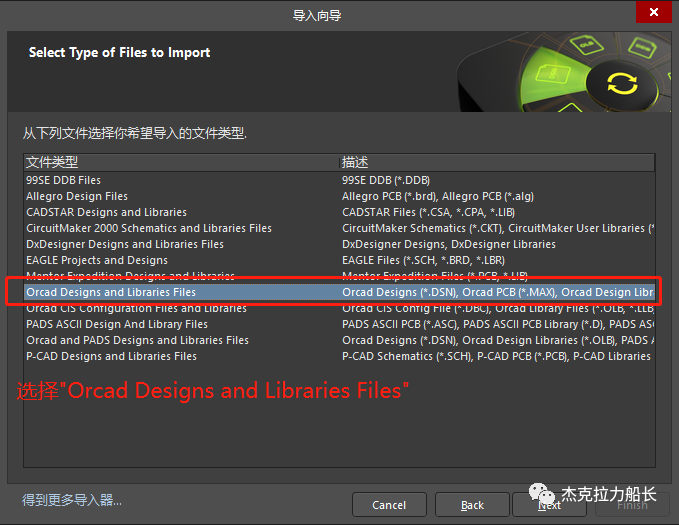
Task: Click description Allegro PCB (*.brd), Allegro PCB (*.alg)
Action: 438,196
